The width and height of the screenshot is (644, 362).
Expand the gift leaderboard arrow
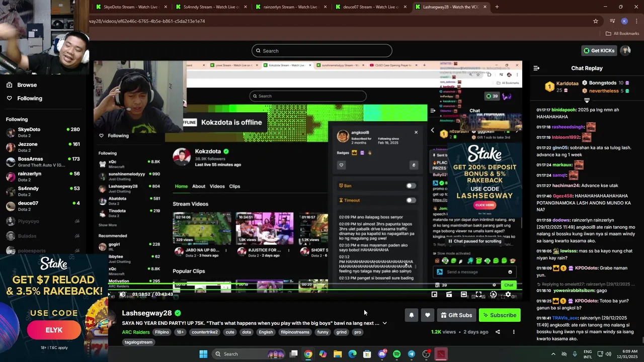tap(587, 101)
